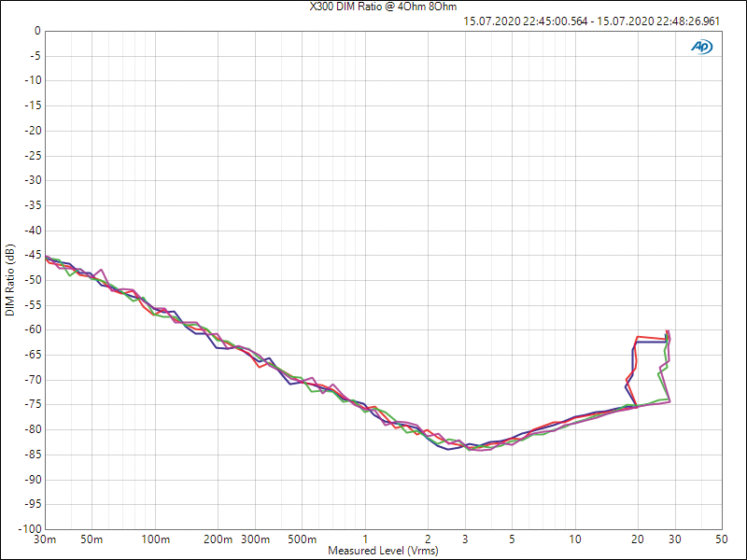Click the Y-axis label "-5"

tap(34, 56)
